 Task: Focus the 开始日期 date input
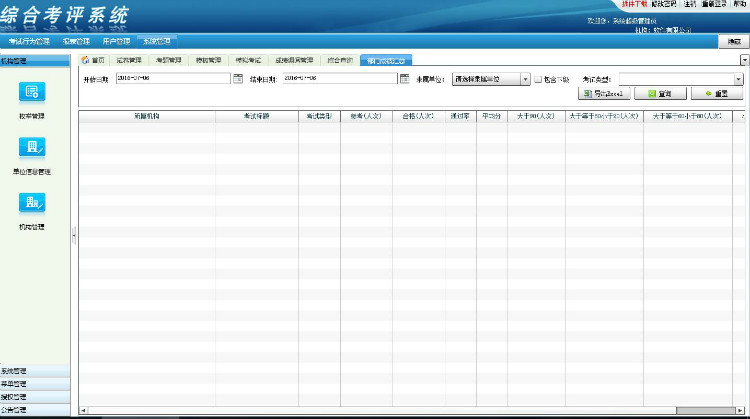click(173, 78)
